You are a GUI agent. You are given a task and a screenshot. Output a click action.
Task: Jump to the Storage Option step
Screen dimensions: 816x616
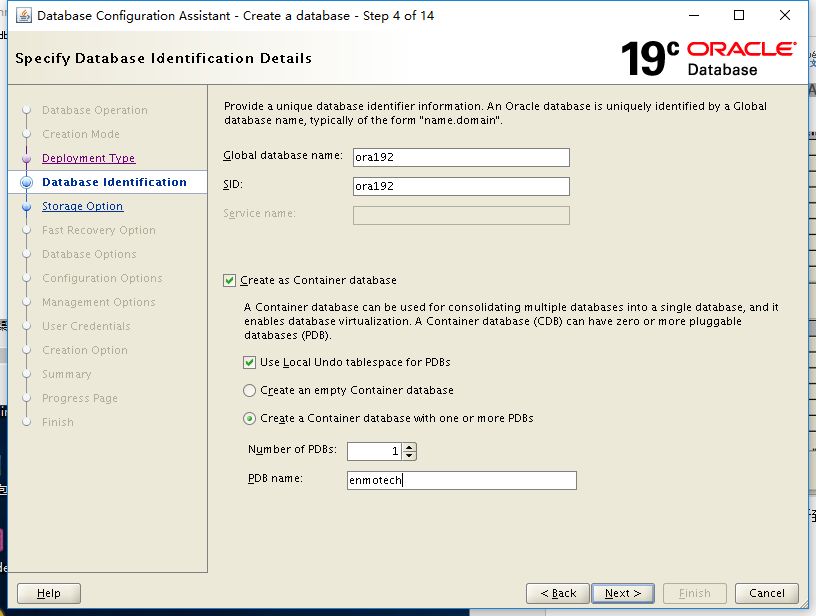82,206
